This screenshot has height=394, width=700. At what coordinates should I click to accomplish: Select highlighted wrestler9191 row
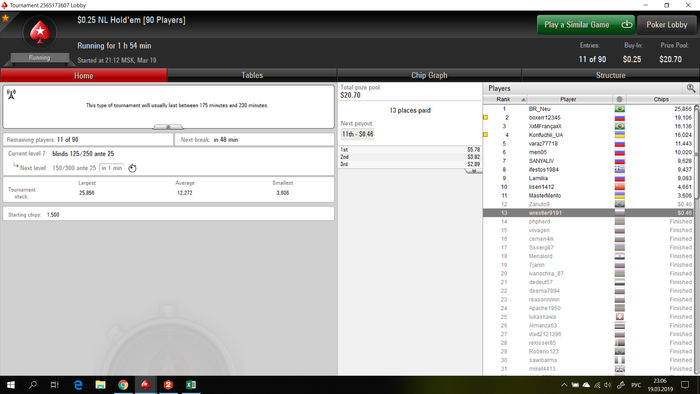pos(588,213)
